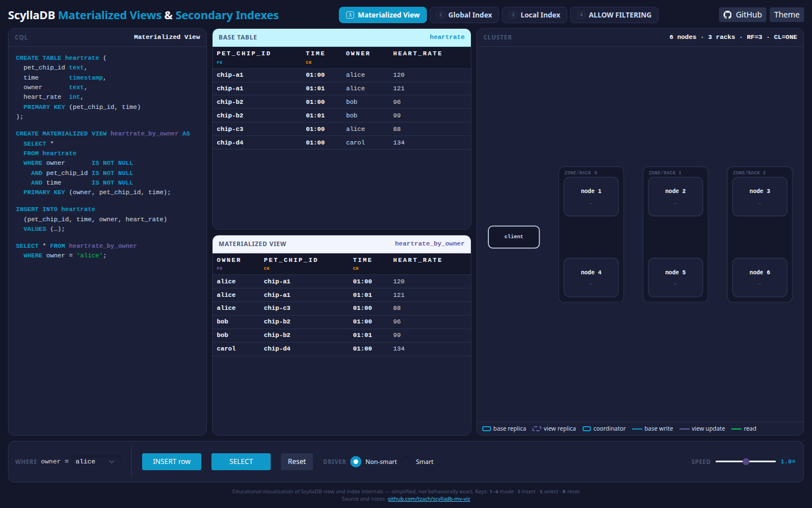Open github.com/tzach/scylladb-mv-viz link
Viewport: 812px width, 508px height.
coord(429,499)
